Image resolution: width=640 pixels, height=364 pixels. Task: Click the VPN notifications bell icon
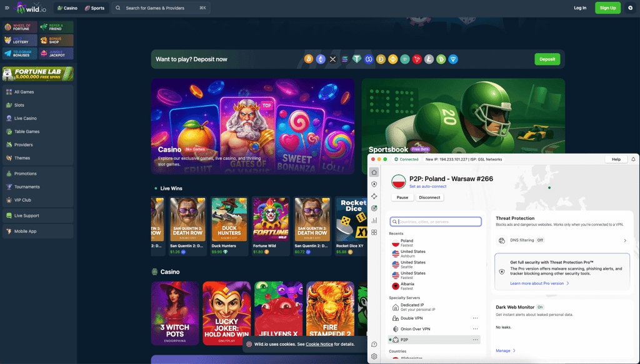(x=633, y=159)
